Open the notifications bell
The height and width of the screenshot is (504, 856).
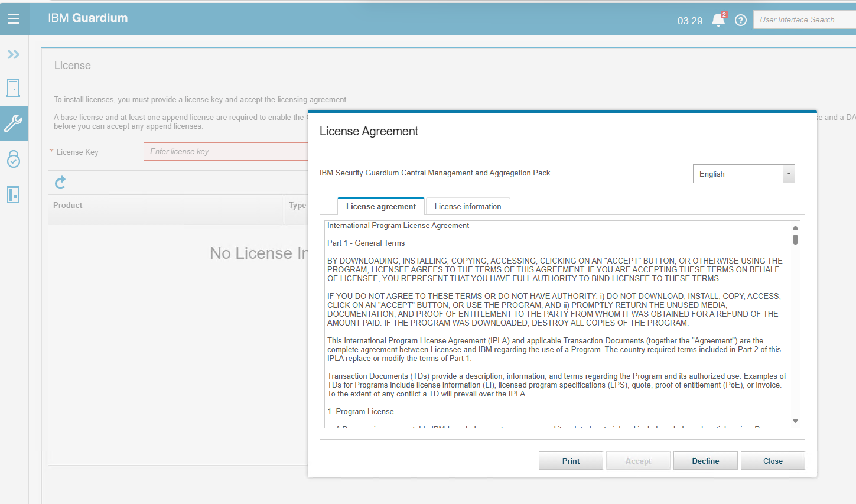coord(718,19)
